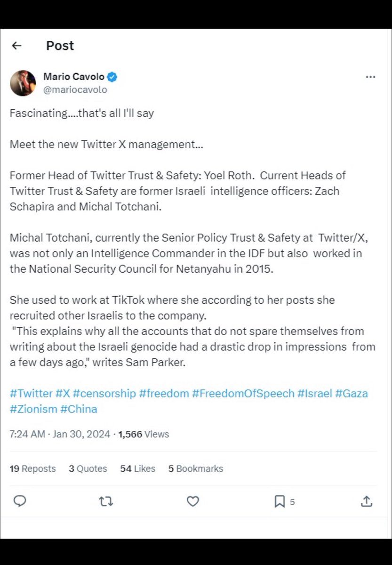Click the #Zionism hashtag

tap(33, 409)
